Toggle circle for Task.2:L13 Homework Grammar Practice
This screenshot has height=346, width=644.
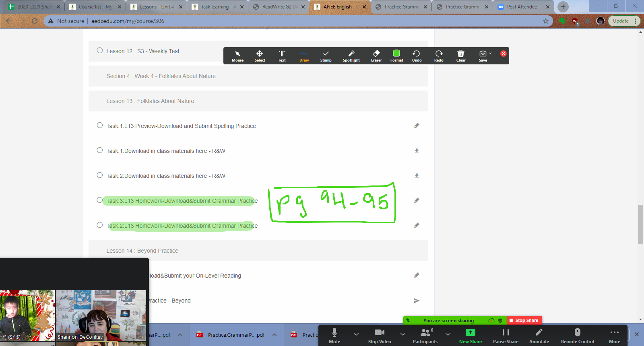[100, 225]
